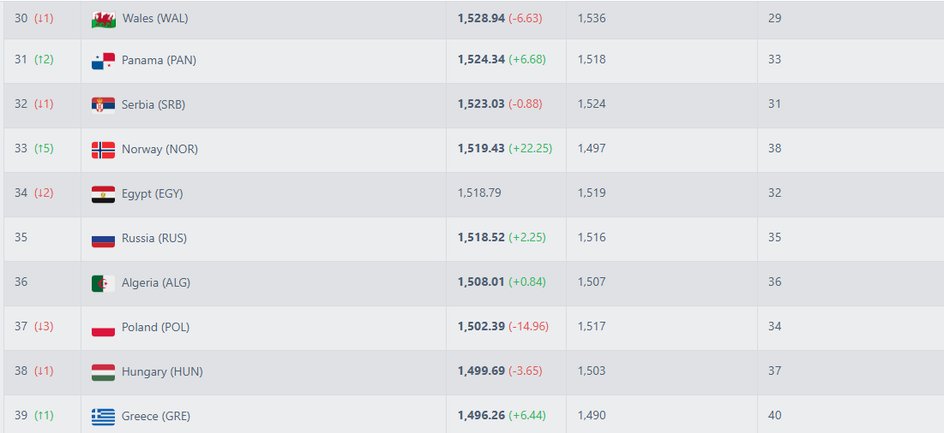
Task: Open the Greece (GRE) team link
Action: pyautogui.click(x=156, y=416)
